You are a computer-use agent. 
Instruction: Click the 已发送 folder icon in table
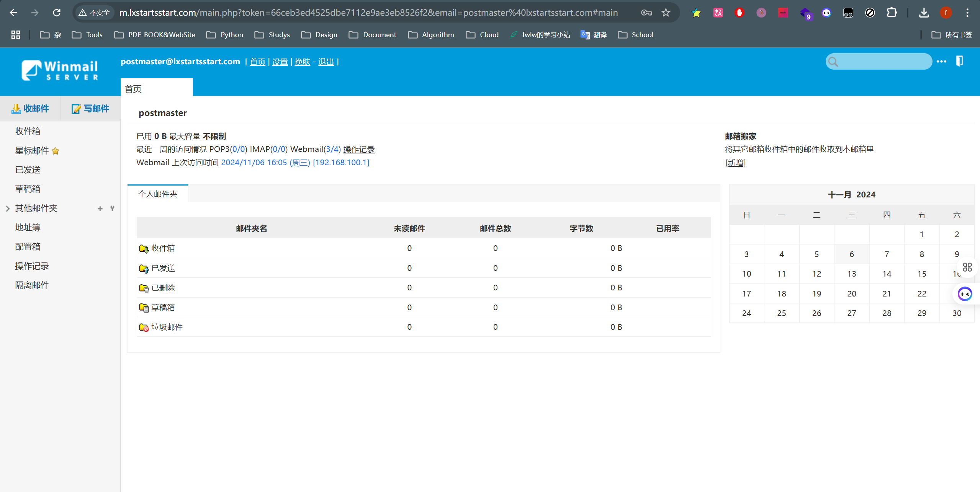coord(144,269)
